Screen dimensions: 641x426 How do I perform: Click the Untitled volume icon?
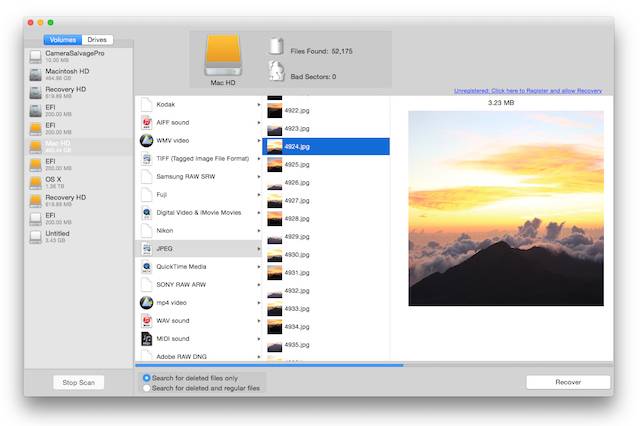pos(36,236)
